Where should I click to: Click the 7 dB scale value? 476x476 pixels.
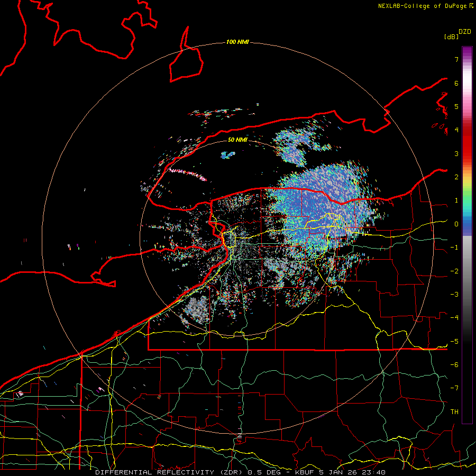click(456, 59)
